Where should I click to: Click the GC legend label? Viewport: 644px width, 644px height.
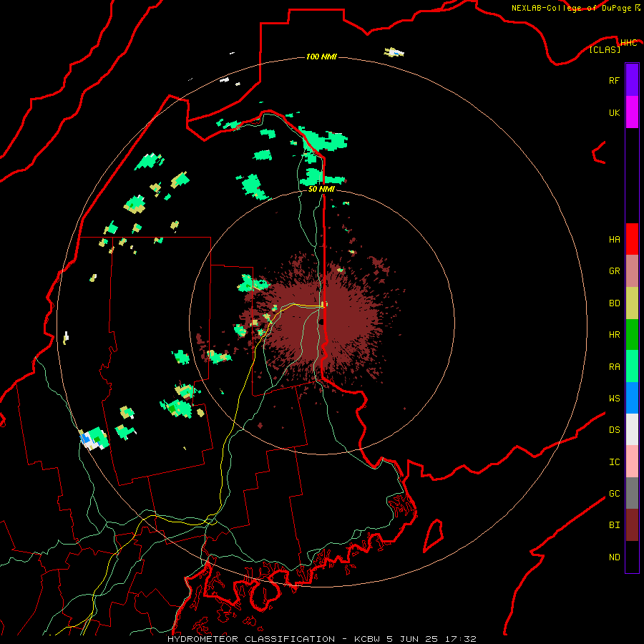click(x=614, y=494)
